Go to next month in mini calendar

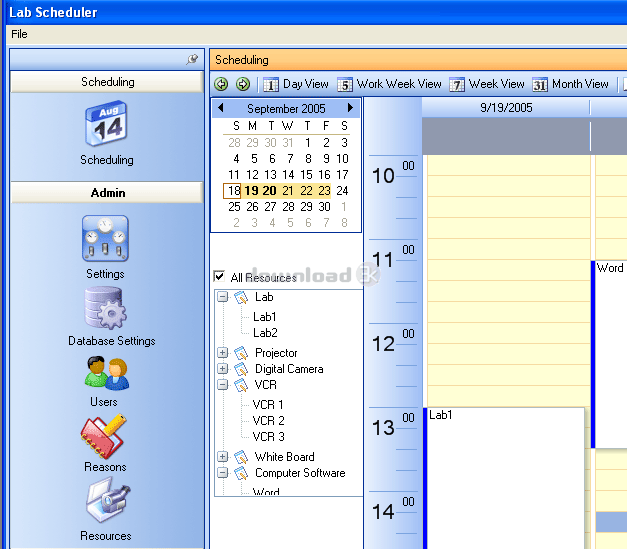click(350, 108)
